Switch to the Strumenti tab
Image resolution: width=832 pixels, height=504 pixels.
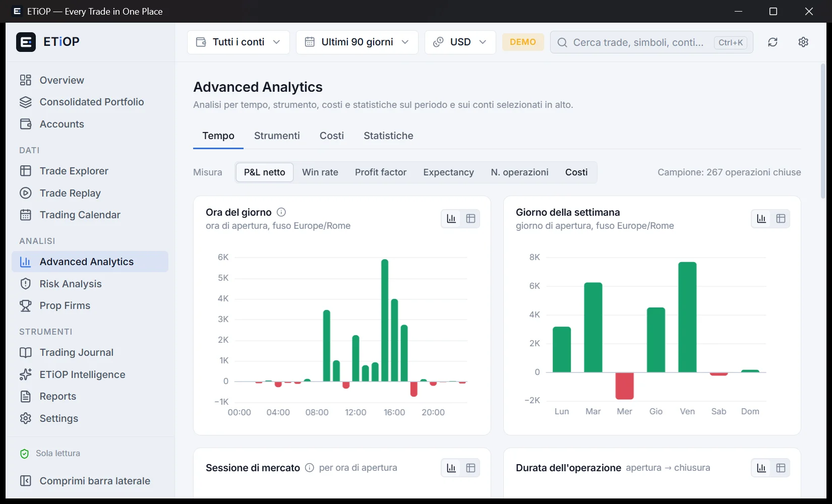[x=277, y=136]
